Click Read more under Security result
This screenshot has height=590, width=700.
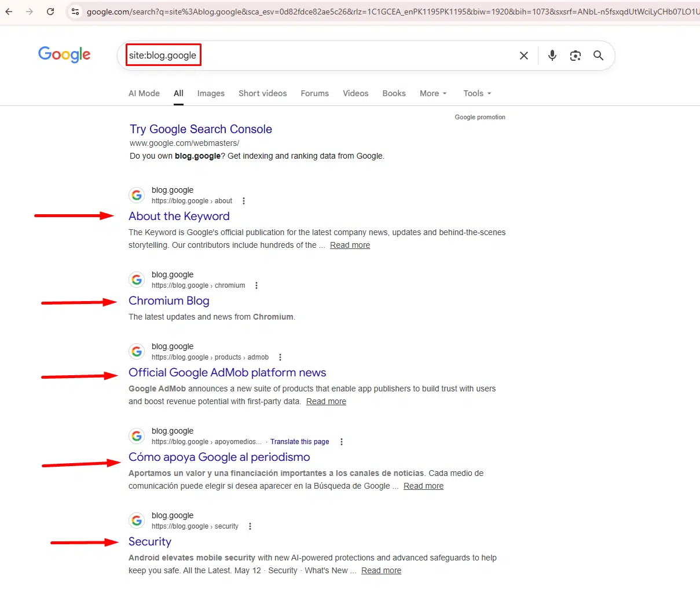(381, 570)
